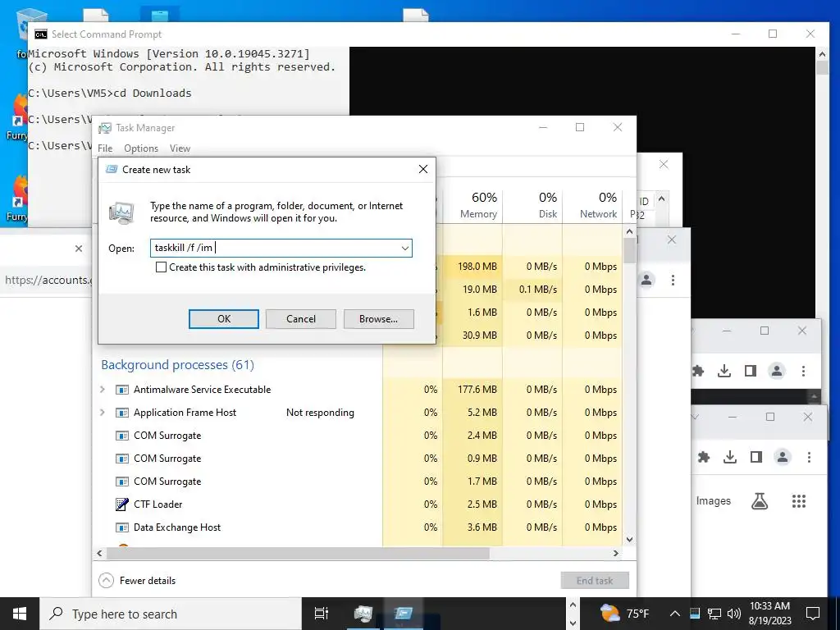This screenshot has height=630, width=840.
Task: Click the 0.1 MB/s disk value
Action: tap(538, 290)
